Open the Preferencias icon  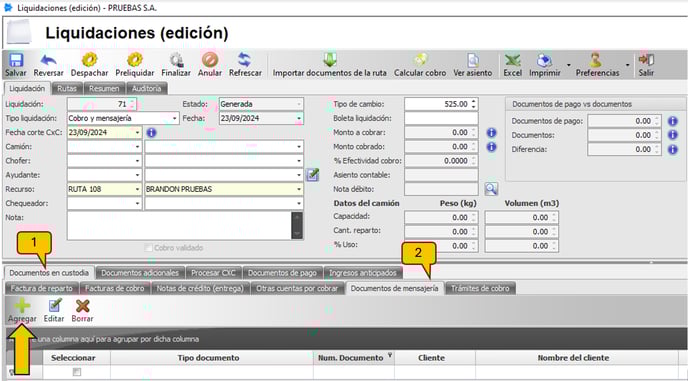click(595, 60)
